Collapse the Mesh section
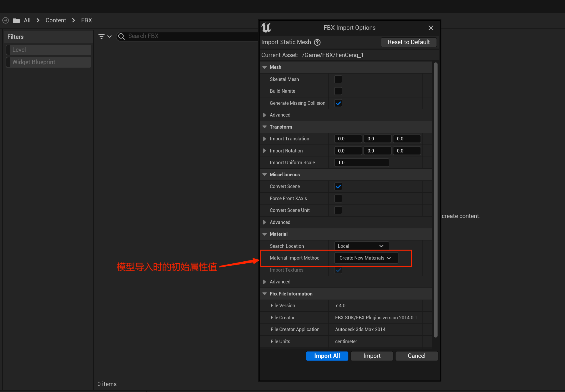565x392 pixels. click(x=265, y=67)
